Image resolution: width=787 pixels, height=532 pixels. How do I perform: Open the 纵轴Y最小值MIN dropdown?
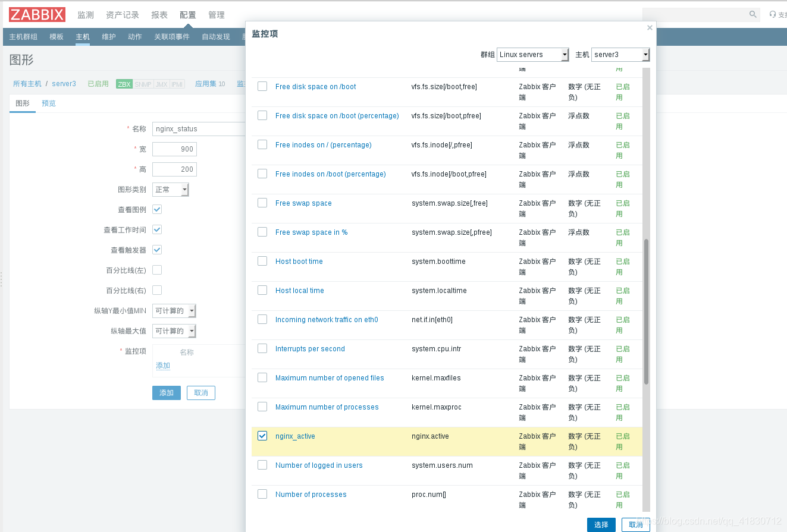(x=174, y=311)
